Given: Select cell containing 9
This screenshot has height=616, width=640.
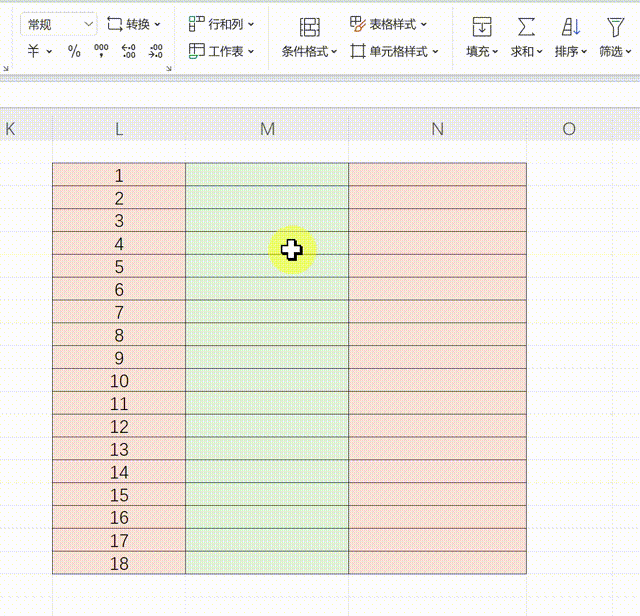Looking at the screenshot, I should 119,357.
